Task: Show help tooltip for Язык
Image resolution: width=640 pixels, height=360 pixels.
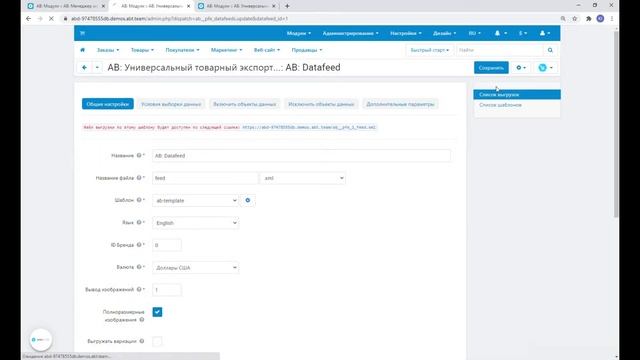Action: (x=139, y=222)
